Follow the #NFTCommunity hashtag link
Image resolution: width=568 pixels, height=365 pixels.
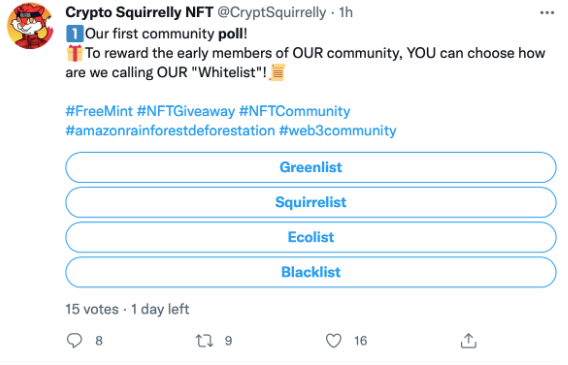click(x=295, y=111)
